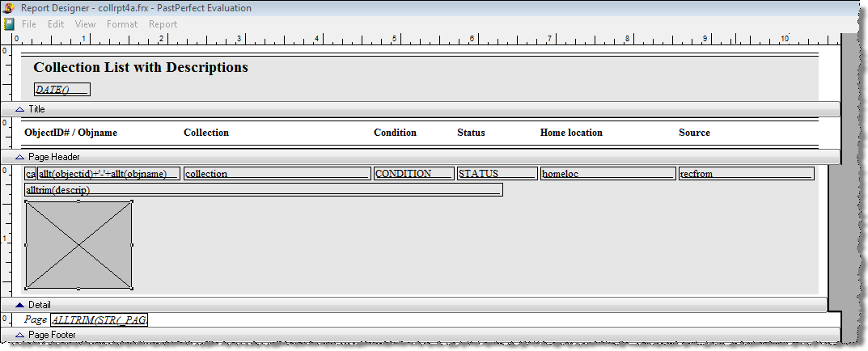Select the alltrim(descrip) field
The height and width of the screenshot is (351, 868).
tap(264, 190)
